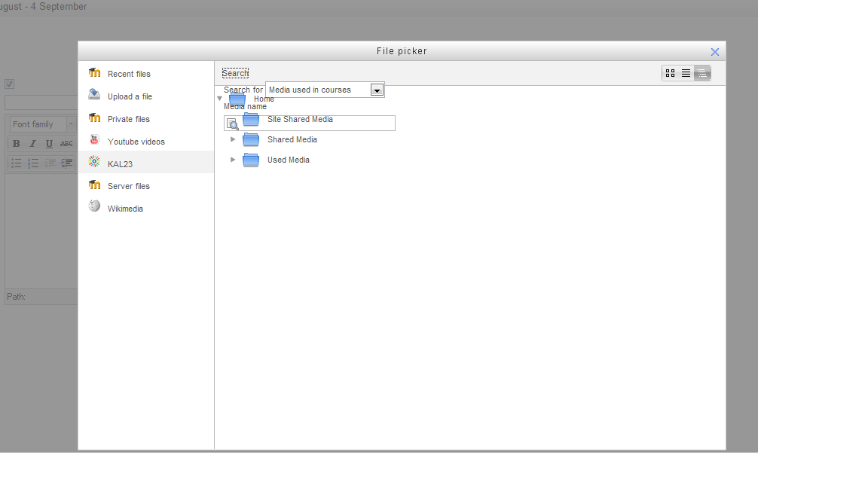Click the Shared Media folder icon

(x=251, y=139)
